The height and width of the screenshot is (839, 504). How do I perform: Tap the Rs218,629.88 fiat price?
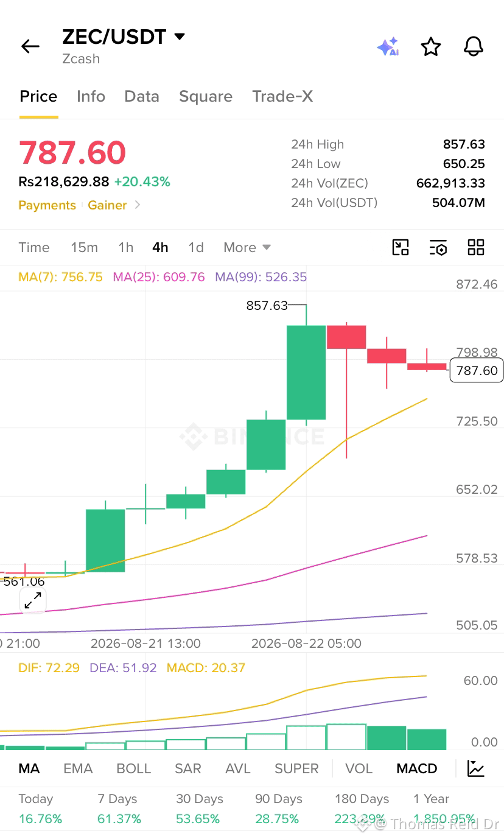point(64,181)
